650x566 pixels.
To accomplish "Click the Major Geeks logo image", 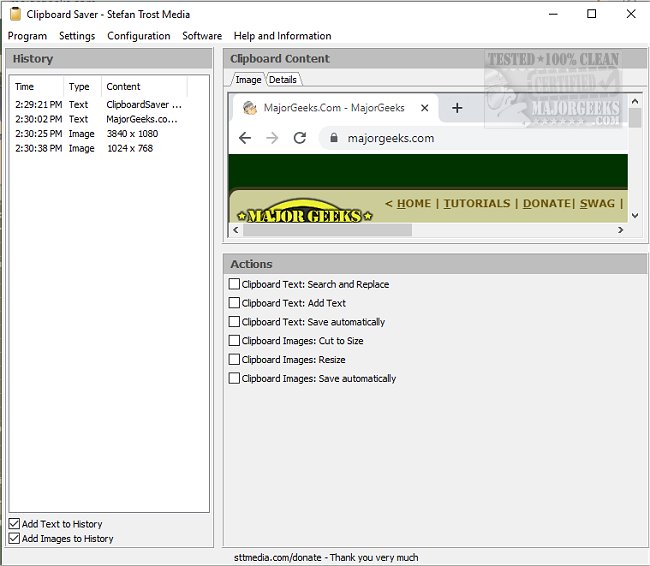I will pos(305,215).
